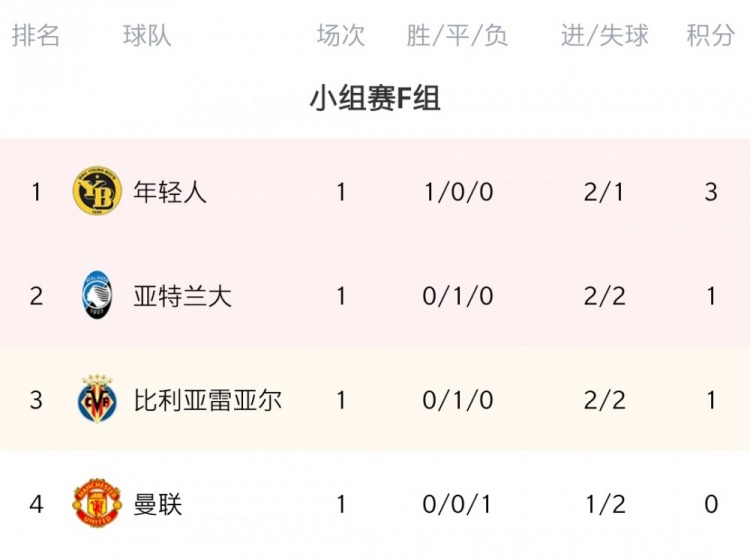Click the Atalanta club crest
750x560 pixels.
[97, 295]
